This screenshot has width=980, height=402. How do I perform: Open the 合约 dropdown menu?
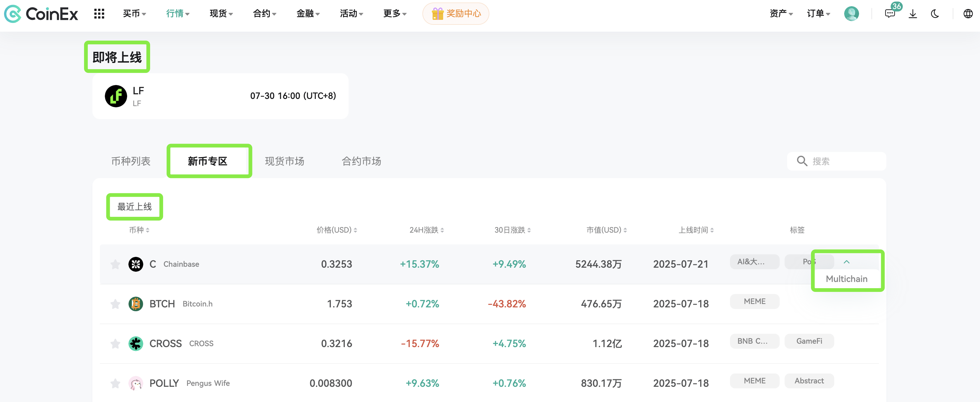tap(265, 14)
